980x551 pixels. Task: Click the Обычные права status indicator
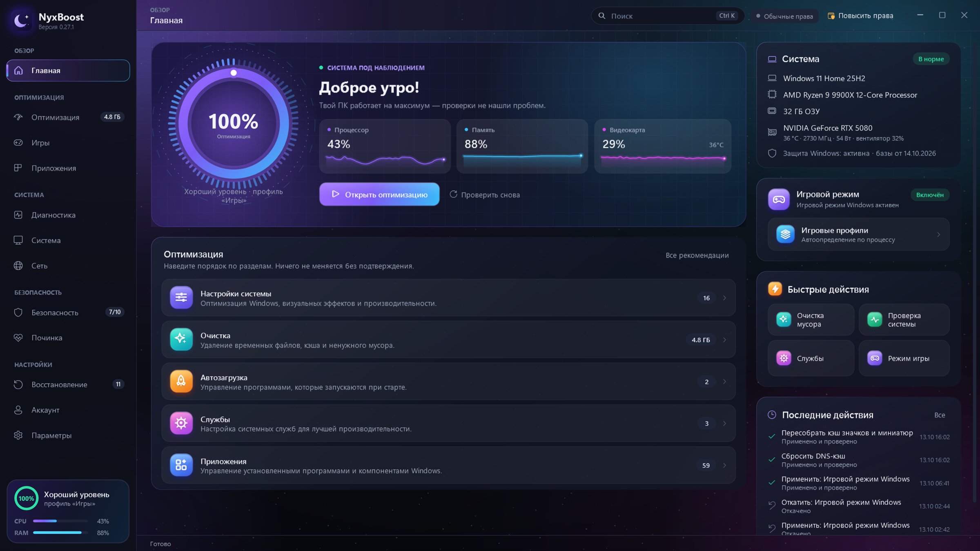[x=785, y=16]
